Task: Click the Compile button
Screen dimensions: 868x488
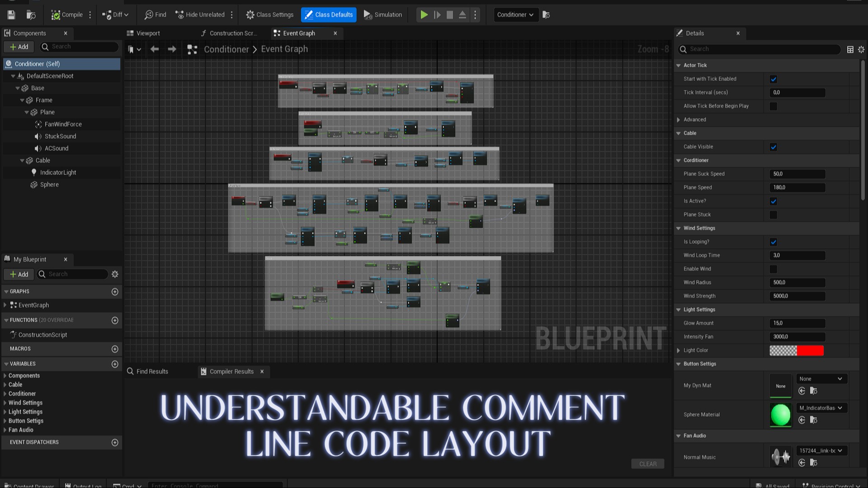Action: pos(67,15)
